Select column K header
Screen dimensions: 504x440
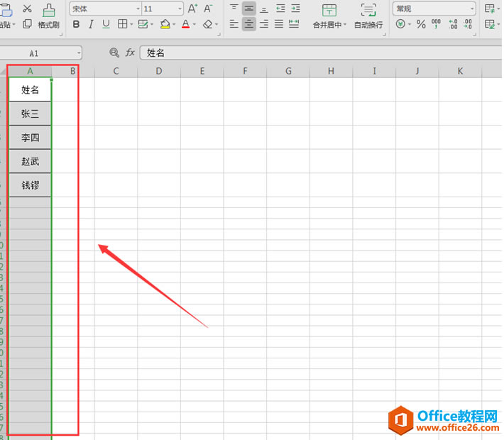(x=460, y=71)
